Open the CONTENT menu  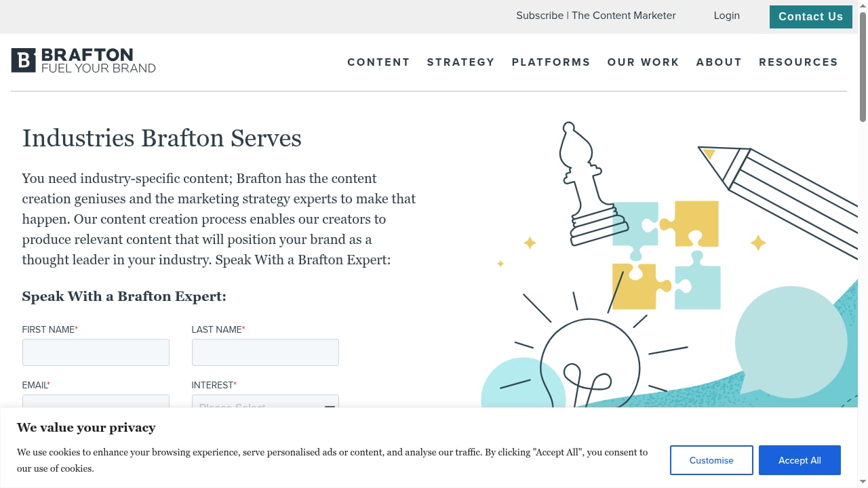(378, 62)
